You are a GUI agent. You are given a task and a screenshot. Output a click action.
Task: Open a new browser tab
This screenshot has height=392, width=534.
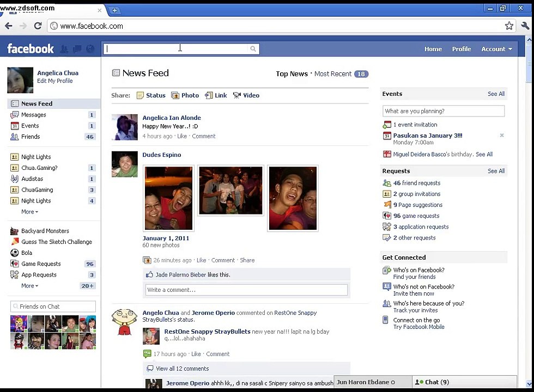[115, 10]
